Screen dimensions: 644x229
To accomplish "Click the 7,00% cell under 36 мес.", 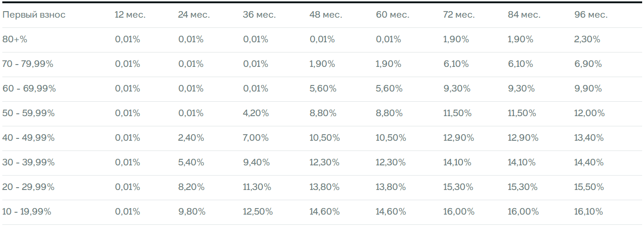I will 256,138.
